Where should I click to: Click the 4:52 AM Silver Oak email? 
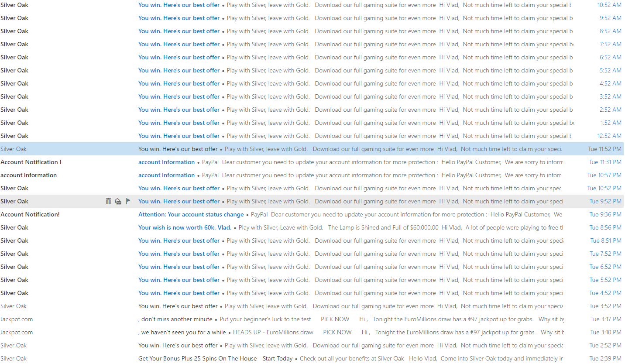pyautogui.click(x=312, y=83)
